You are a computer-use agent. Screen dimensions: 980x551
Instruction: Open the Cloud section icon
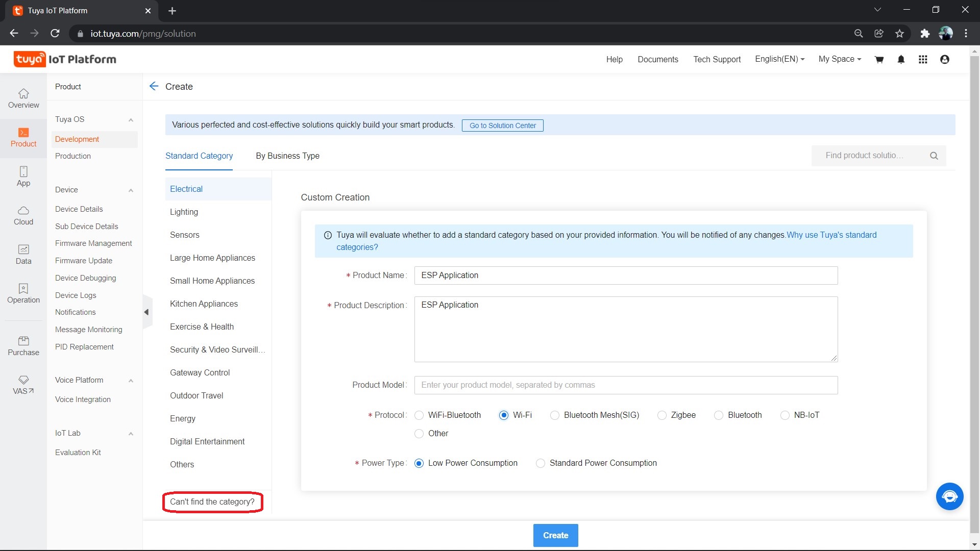(x=23, y=210)
